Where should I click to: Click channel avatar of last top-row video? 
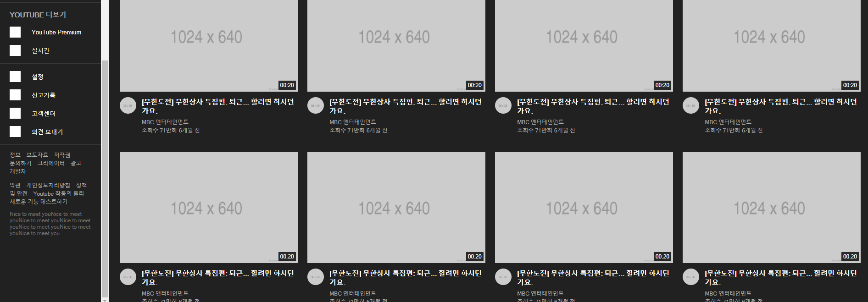point(691,105)
